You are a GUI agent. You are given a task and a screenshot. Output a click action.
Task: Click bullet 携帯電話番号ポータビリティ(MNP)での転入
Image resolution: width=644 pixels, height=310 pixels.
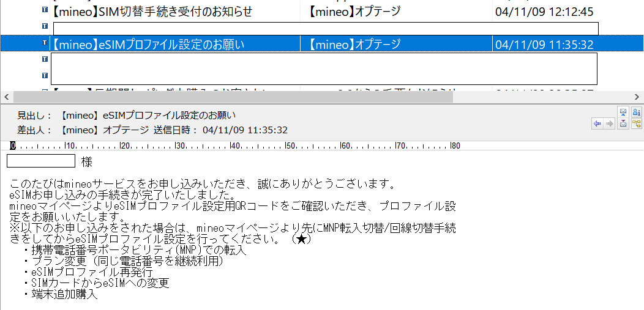(x=135, y=249)
